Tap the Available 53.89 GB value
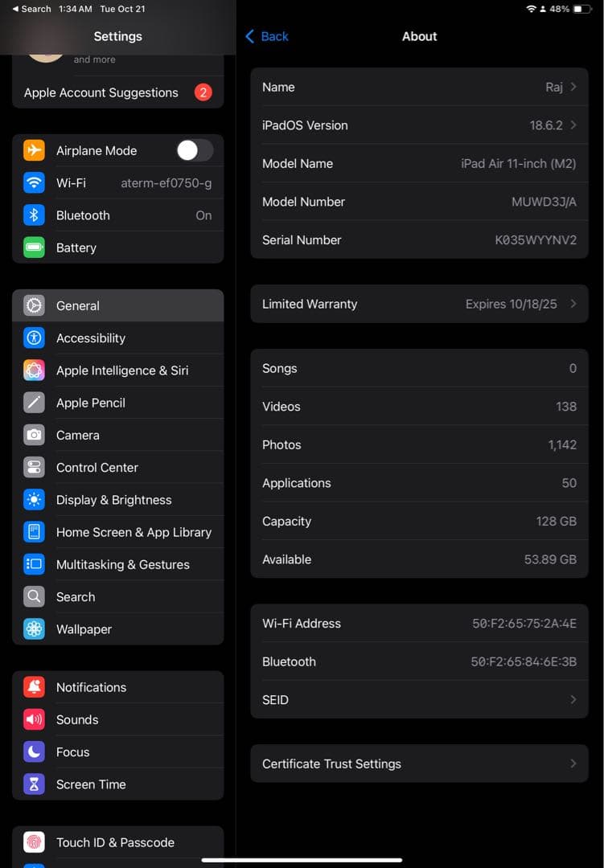This screenshot has height=868, width=604. [550, 559]
